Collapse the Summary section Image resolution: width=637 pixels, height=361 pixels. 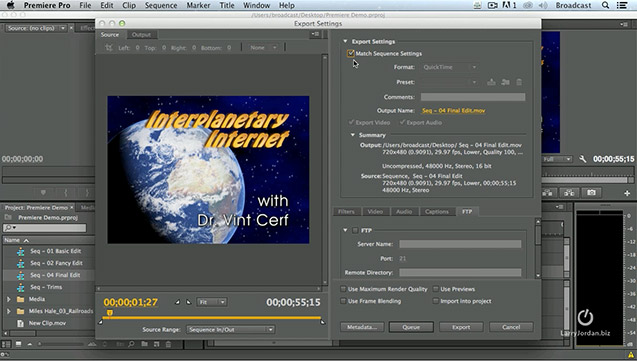353,135
